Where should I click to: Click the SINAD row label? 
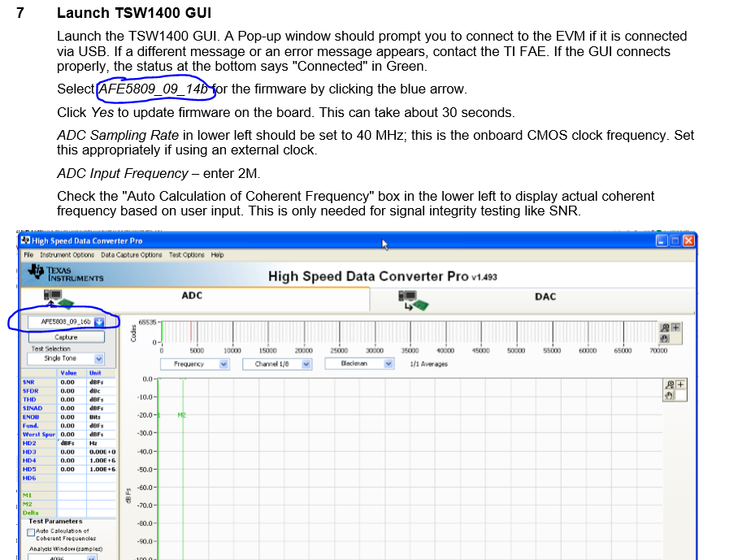[33, 409]
